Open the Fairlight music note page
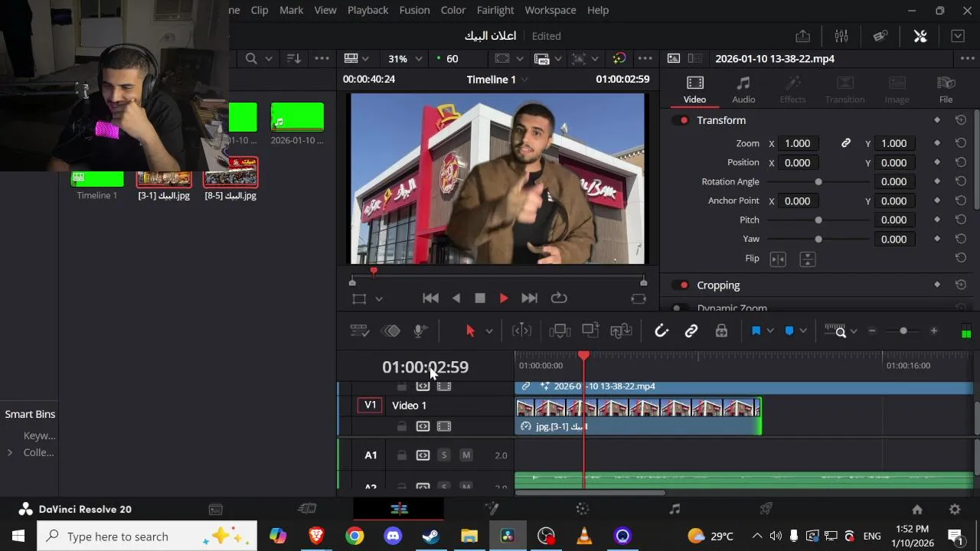 [x=675, y=509]
